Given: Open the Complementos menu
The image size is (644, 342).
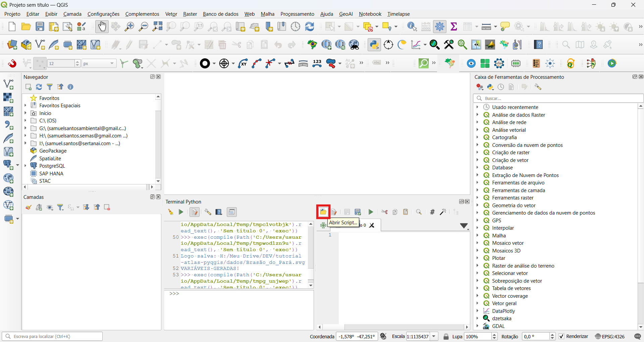Looking at the screenshot, I should pyautogui.click(x=142, y=14).
